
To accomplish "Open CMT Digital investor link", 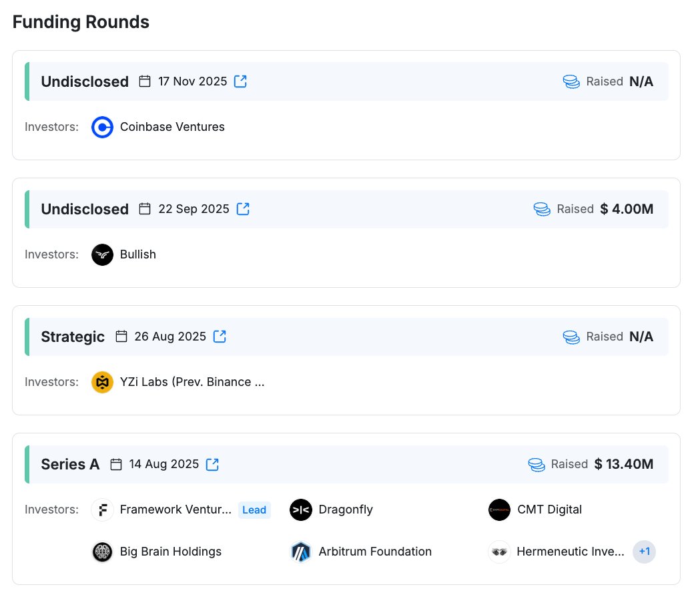I will pos(550,510).
